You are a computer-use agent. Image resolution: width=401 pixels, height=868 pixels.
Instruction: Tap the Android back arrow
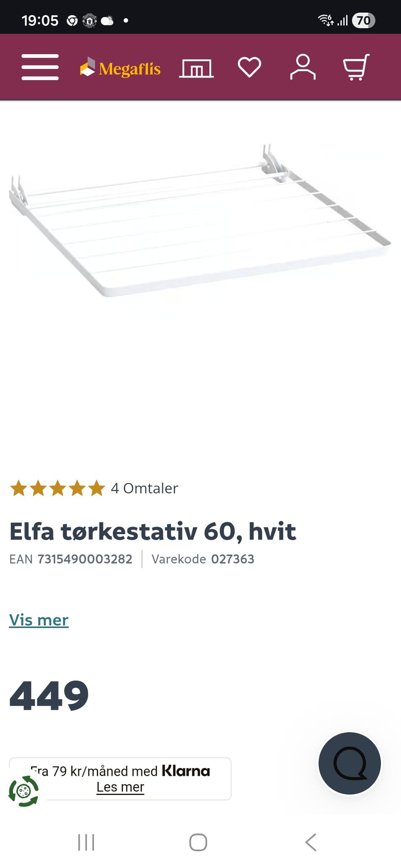click(x=311, y=842)
